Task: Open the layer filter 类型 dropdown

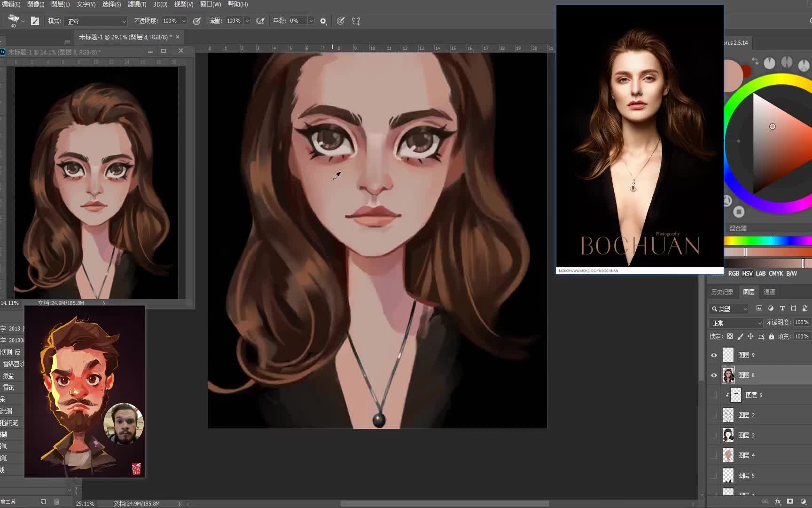Action: (x=729, y=309)
